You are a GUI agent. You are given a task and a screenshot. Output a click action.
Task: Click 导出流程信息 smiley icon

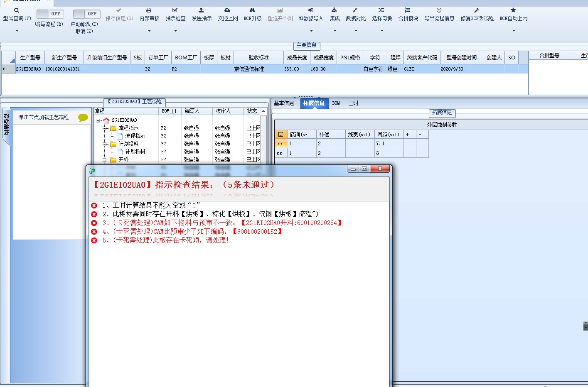click(x=439, y=10)
